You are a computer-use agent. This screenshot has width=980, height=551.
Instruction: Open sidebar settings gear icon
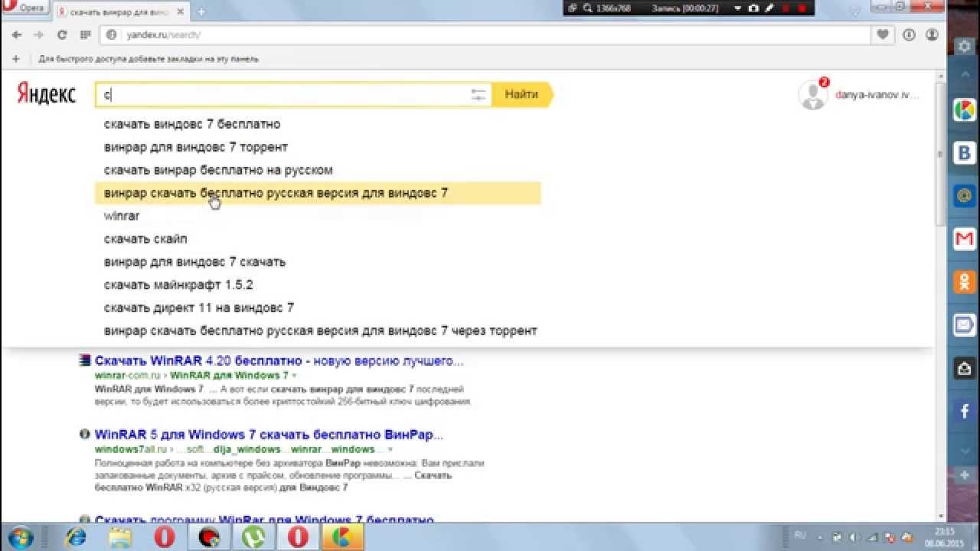pos(963,47)
